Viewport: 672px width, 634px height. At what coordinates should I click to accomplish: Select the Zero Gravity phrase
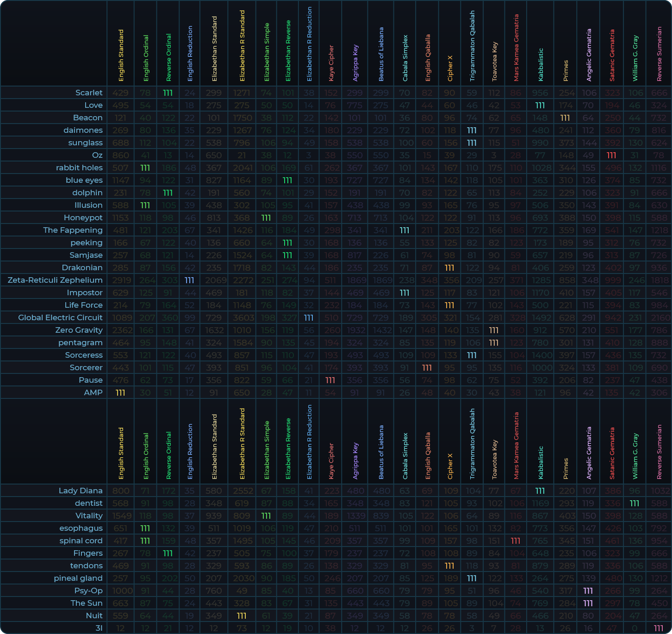(79, 330)
